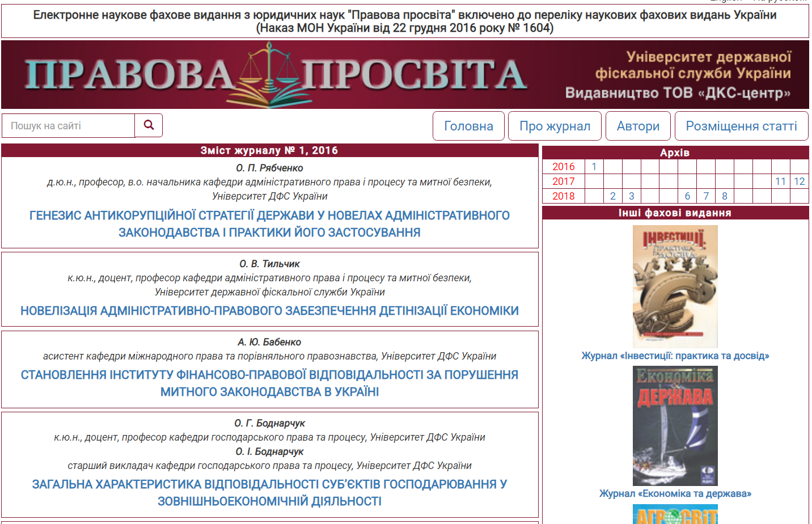Click the 2017 year label in archive

point(564,181)
